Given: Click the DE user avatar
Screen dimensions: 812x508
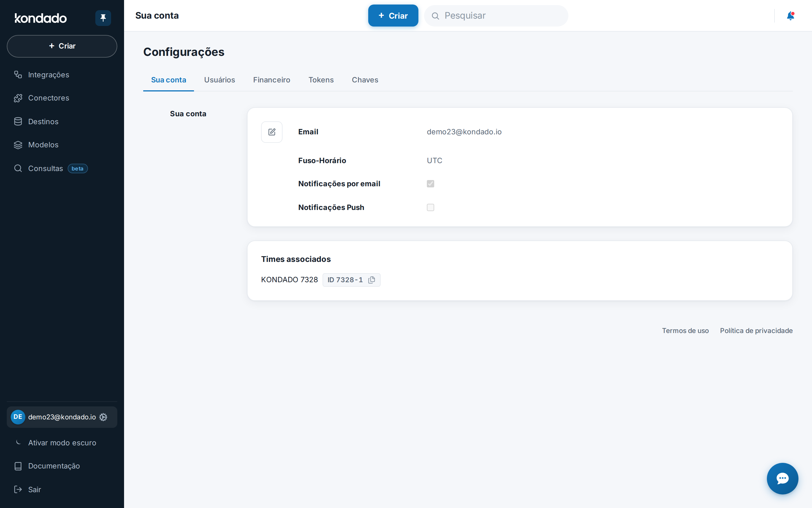Looking at the screenshot, I should (18, 417).
